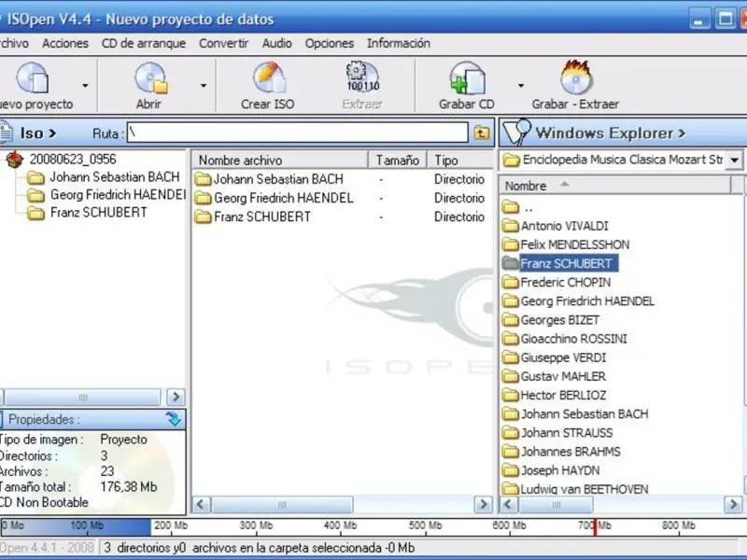This screenshot has width=747, height=560.
Task: Select Johann Sebastian BACH in Iso tree
Action: coord(114,177)
